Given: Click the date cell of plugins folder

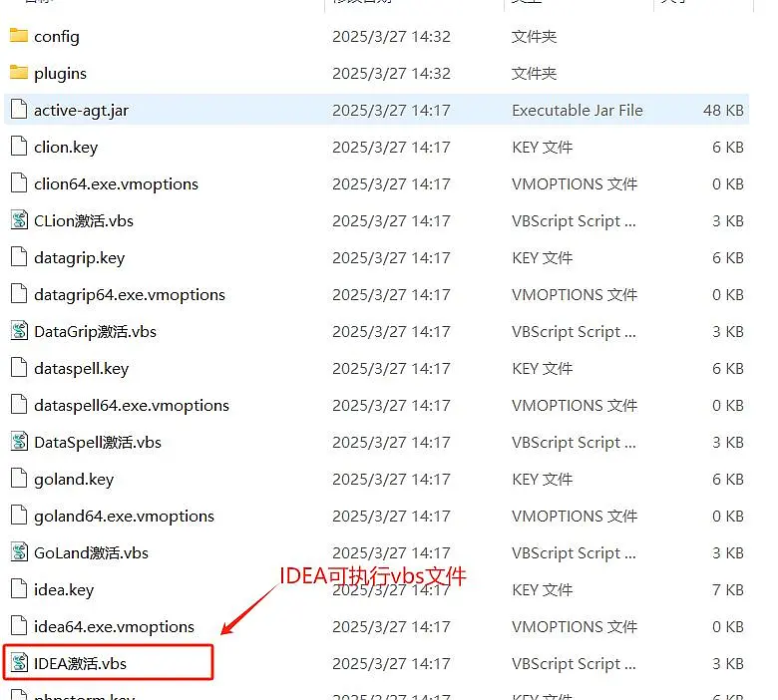Looking at the screenshot, I should point(391,74).
